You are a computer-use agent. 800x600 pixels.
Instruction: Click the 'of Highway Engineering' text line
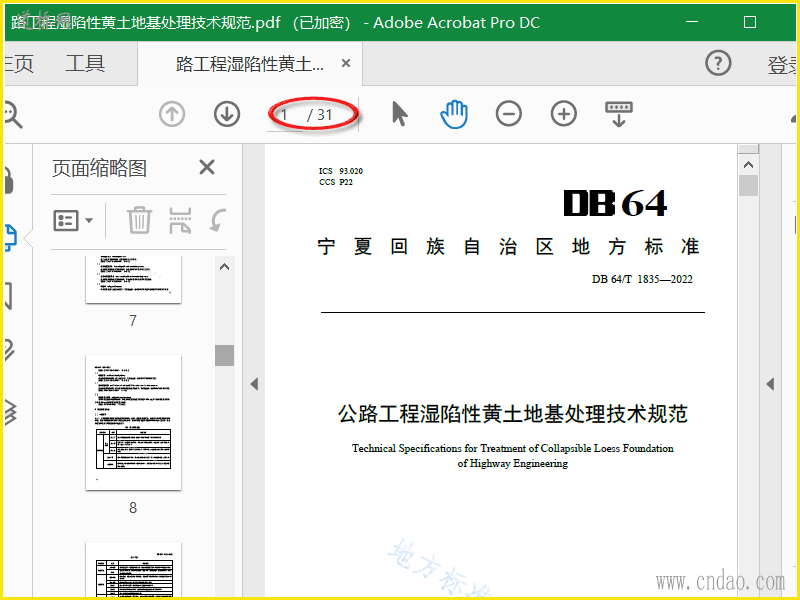[x=513, y=464]
